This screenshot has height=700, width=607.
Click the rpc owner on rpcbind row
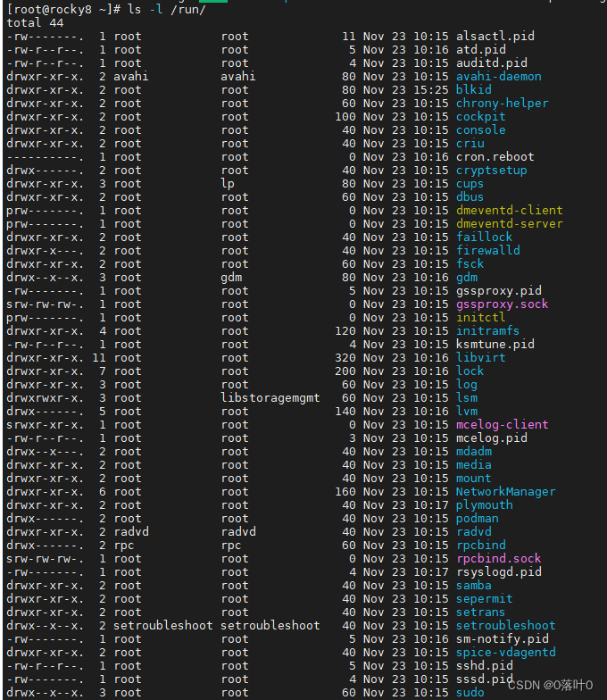123,545
